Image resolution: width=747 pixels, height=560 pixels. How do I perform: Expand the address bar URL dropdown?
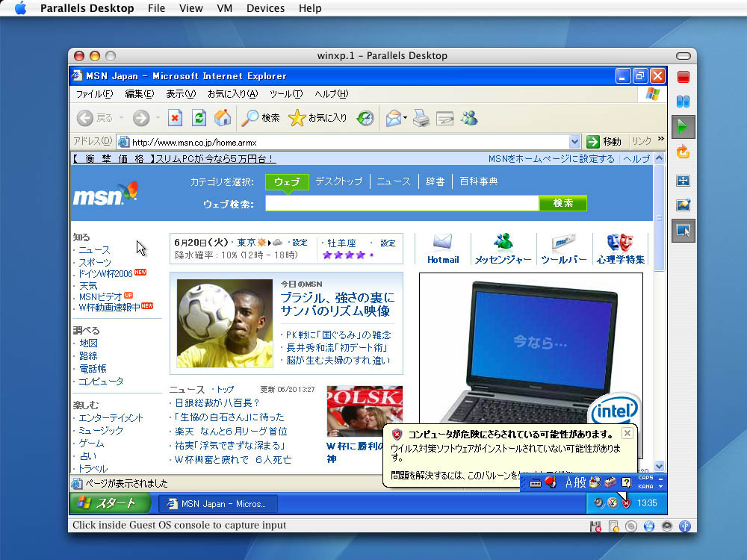coord(574,142)
